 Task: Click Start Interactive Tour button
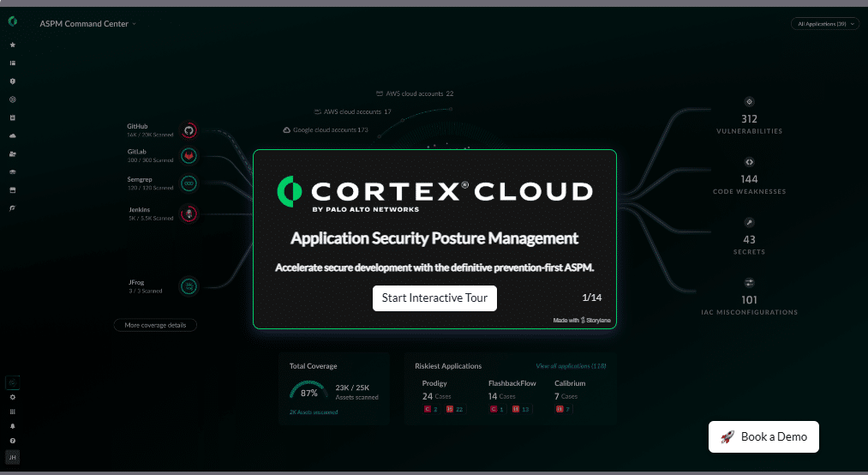(434, 298)
